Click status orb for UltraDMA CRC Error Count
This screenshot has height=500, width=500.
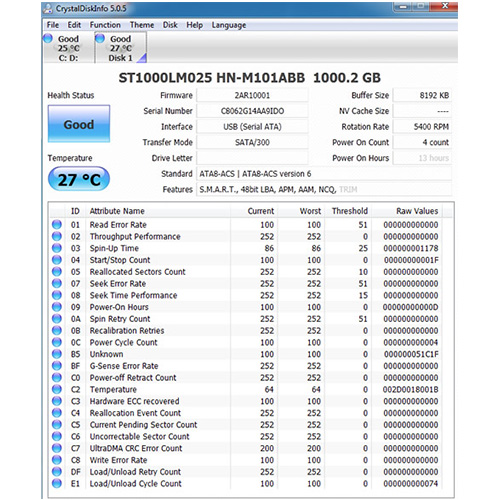point(57,448)
